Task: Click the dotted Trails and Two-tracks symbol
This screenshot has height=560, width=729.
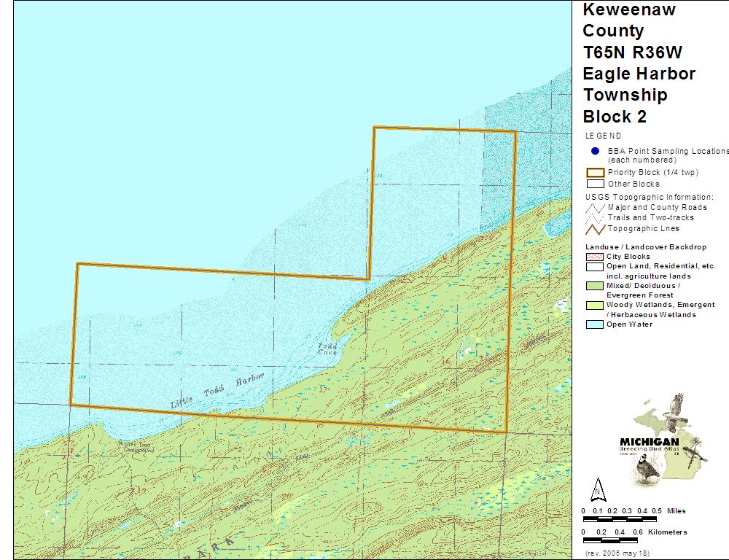Action: click(x=595, y=217)
